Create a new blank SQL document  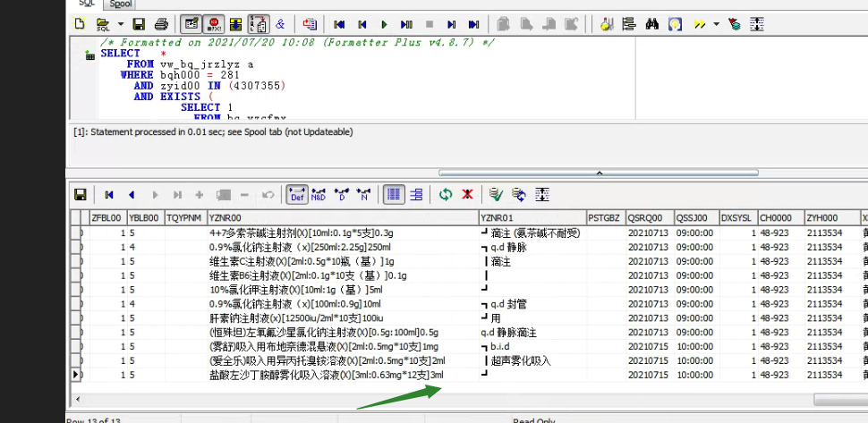[80, 24]
